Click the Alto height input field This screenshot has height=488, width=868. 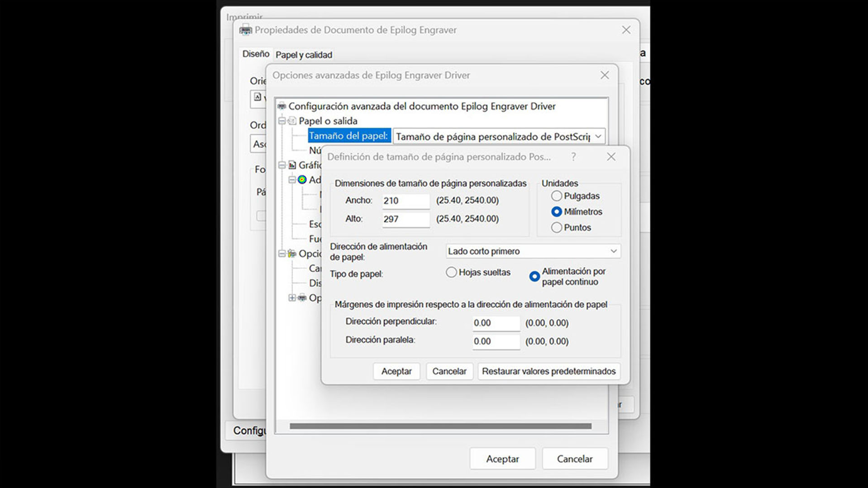(x=406, y=219)
